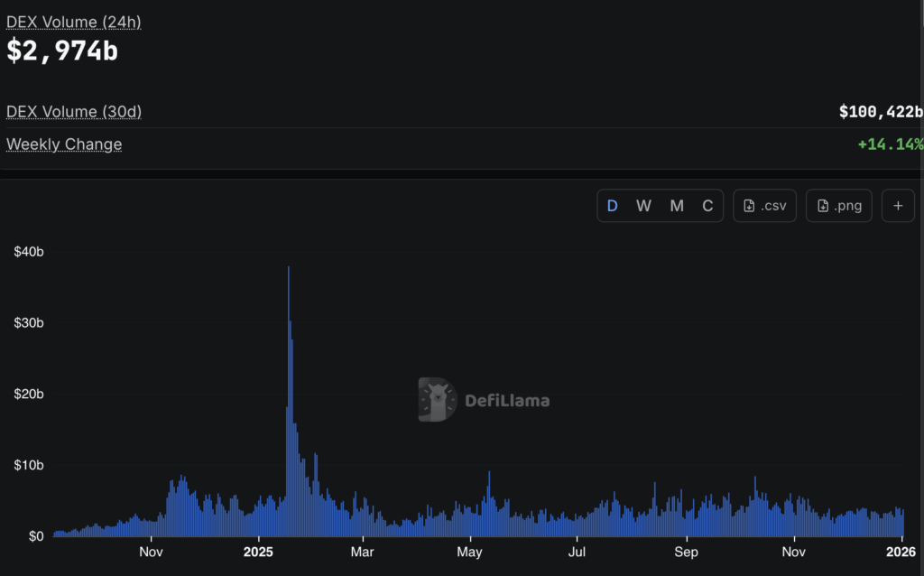The image size is (924, 576).
Task: Click the DEX Volume (24h) label
Action: [x=74, y=22]
